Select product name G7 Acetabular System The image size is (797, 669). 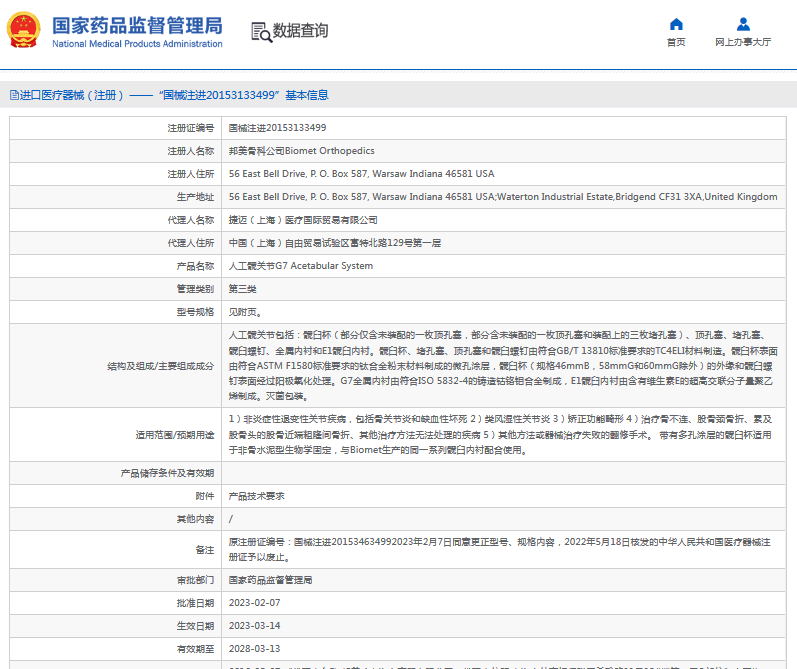pyautogui.click(x=301, y=266)
